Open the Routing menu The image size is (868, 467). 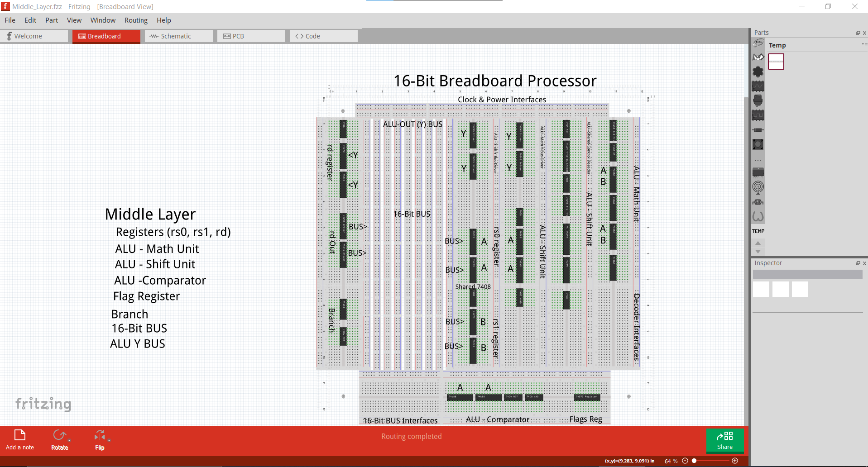(135, 20)
